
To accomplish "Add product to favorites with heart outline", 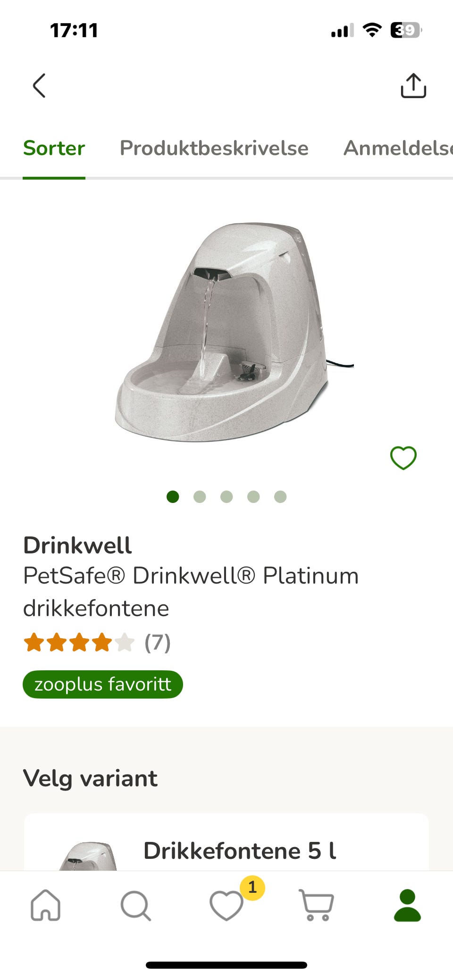I will pos(403,458).
